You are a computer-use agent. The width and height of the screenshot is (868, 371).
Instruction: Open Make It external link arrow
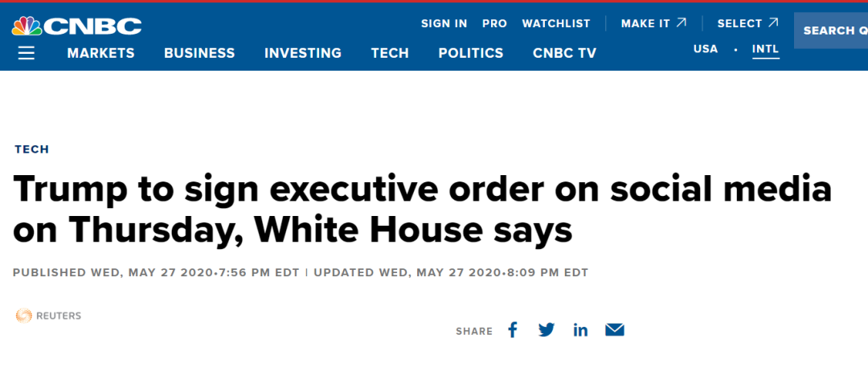pos(682,22)
